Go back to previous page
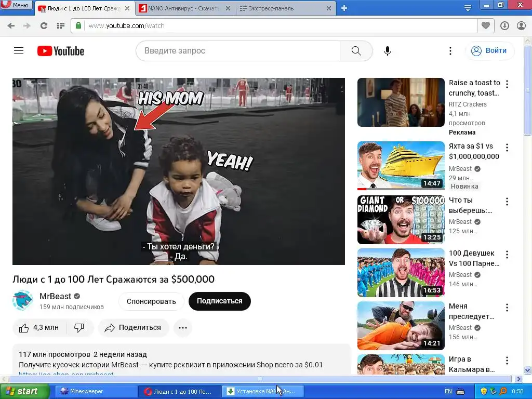Viewport: 532px width, 399px height. tap(11, 25)
